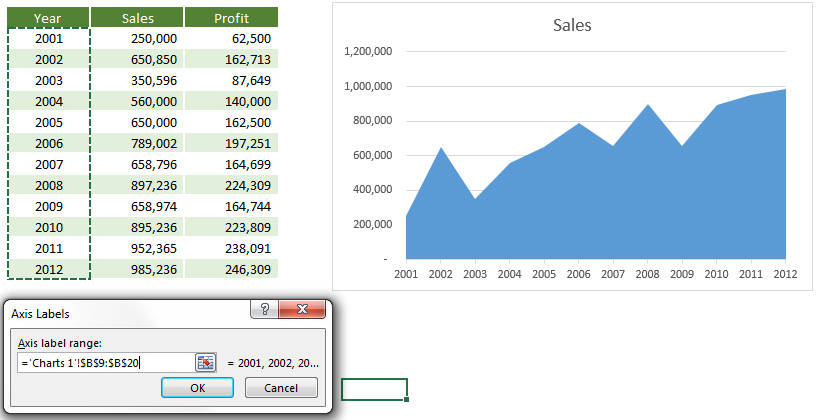Viewport: 819px width, 420px height.
Task: Select the profit value 140,000
Action: [x=231, y=101]
